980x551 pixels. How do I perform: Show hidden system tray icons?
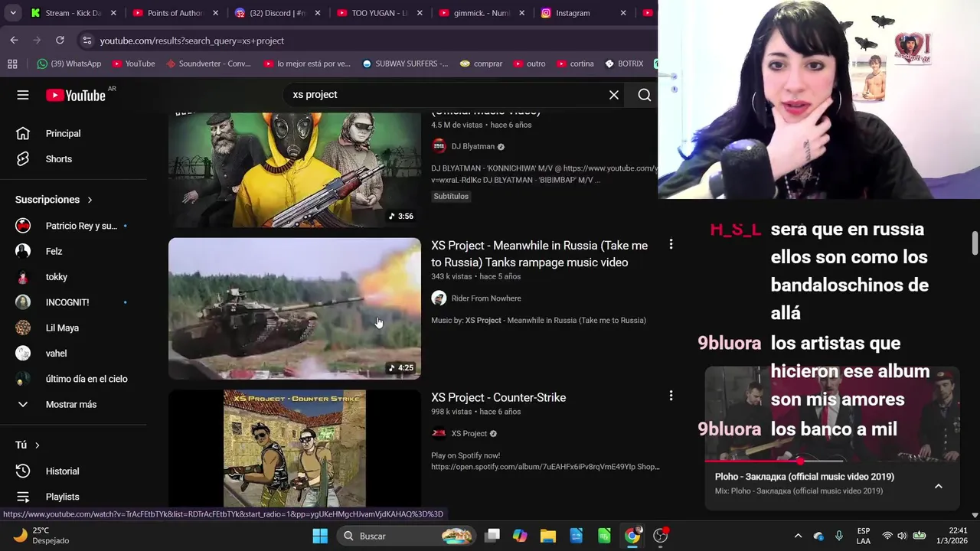click(798, 536)
